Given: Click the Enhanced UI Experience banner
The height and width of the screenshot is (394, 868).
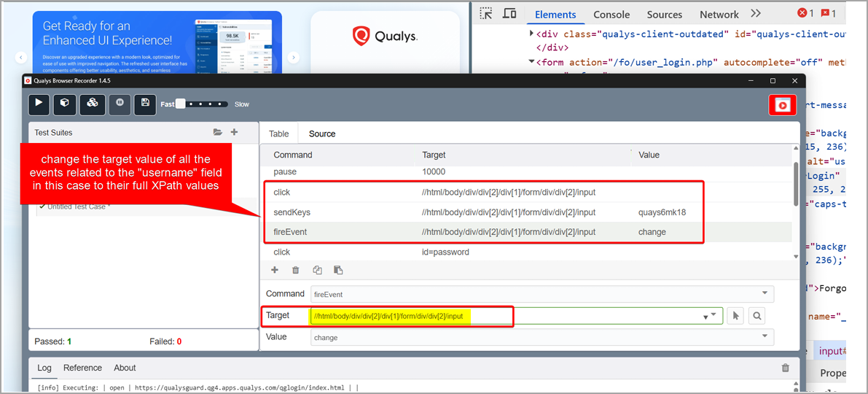Looking at the screenshot, I should [157, 43].
